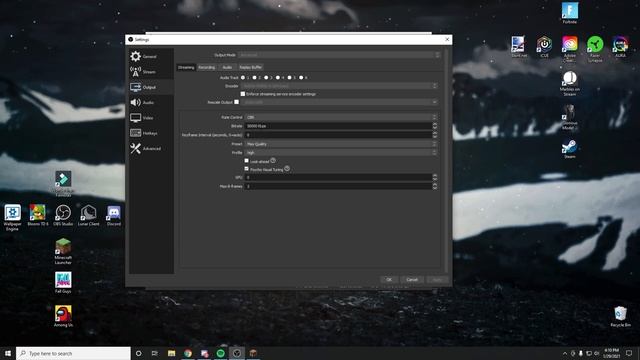Select audio track 3 radio button

[x=266, y=78]
